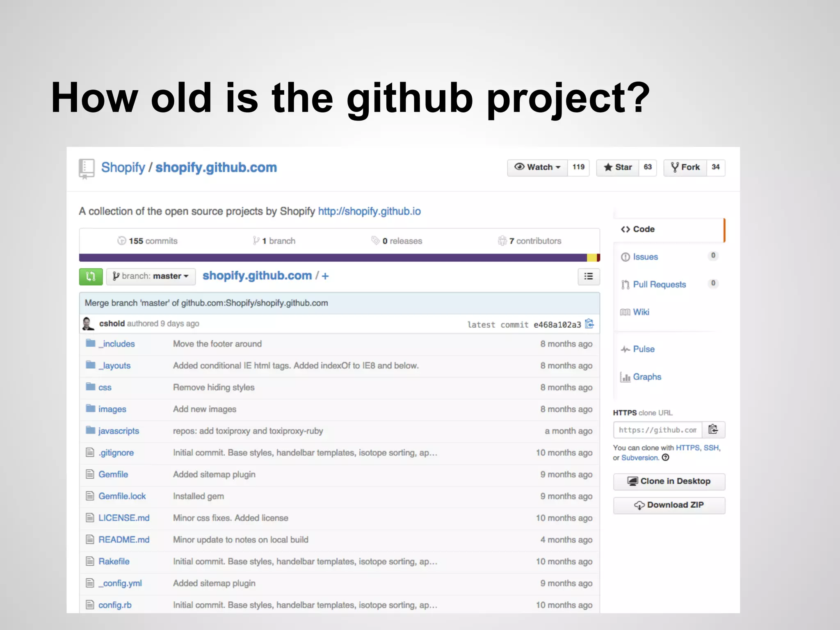
Task: Click the Gemfile file icon
Action: [x=90, y=474]
